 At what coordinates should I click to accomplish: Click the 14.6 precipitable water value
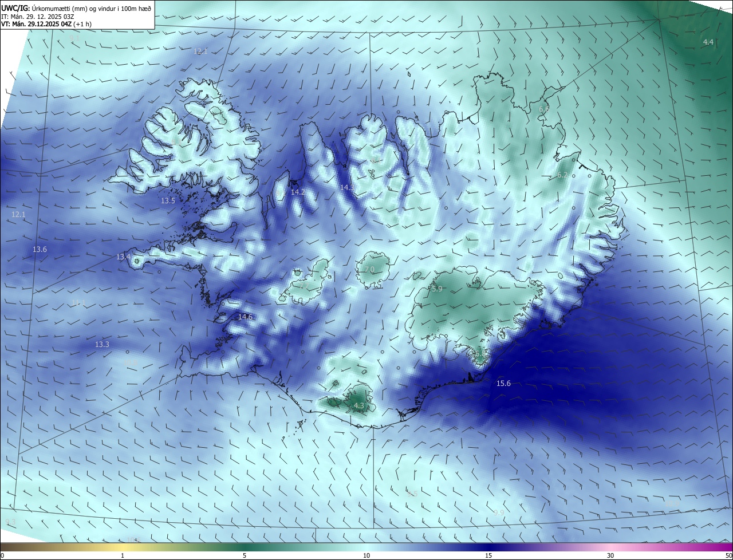click(245, 317)
